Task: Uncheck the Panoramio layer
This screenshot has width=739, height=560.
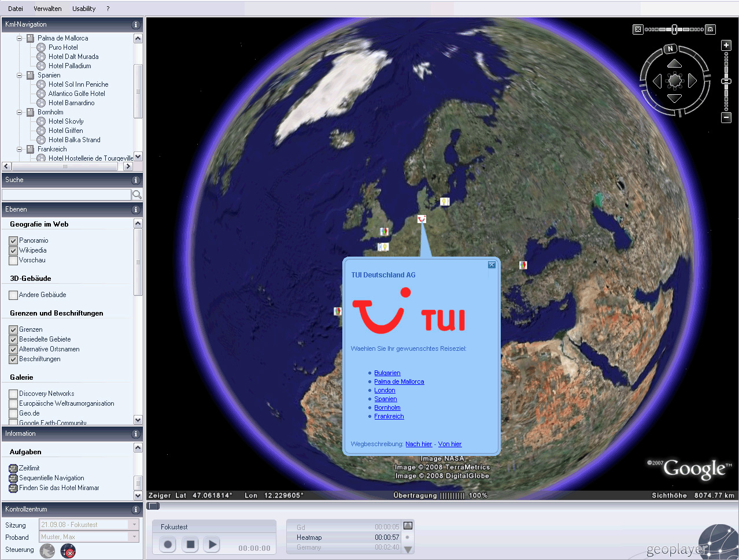Action: coord(13,240)
